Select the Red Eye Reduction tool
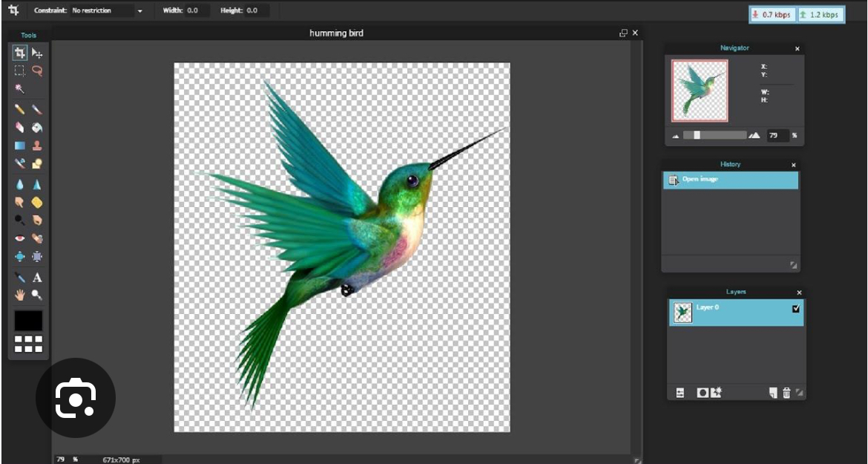The image size is (868, 464). click(x=20, y=238)
